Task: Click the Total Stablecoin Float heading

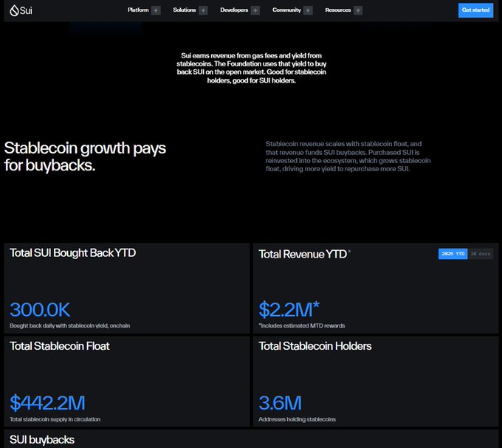Action: pos(60,346)
